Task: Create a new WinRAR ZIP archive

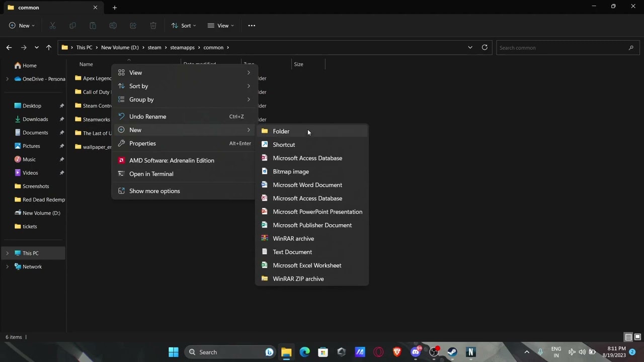Action: 312,279
